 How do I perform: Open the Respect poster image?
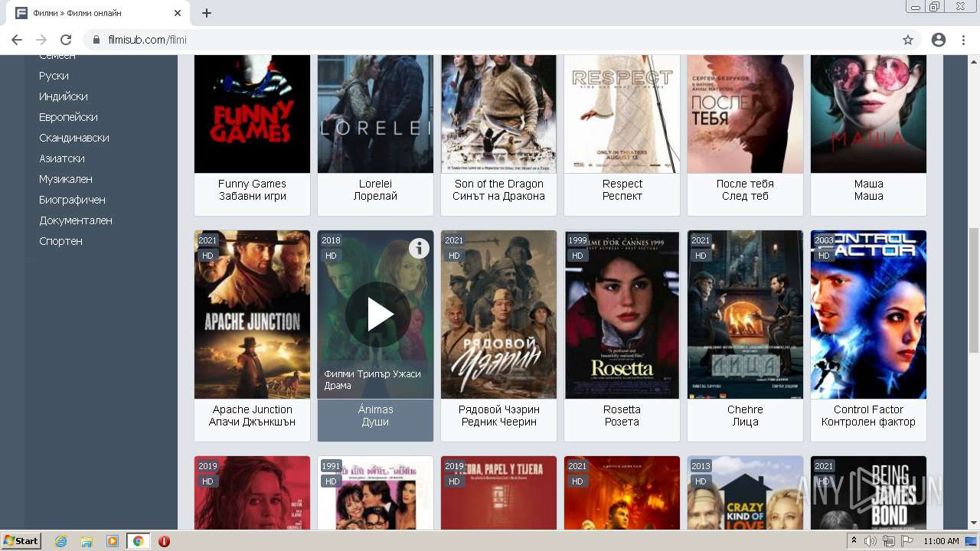pos(622,114)
